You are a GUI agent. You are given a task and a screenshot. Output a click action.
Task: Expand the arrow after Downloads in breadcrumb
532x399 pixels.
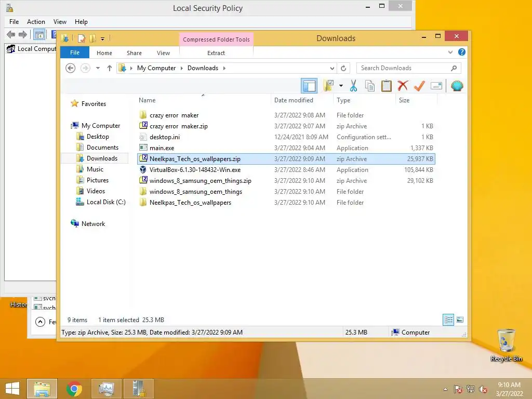pyautogui.click(x=224, y=68)
